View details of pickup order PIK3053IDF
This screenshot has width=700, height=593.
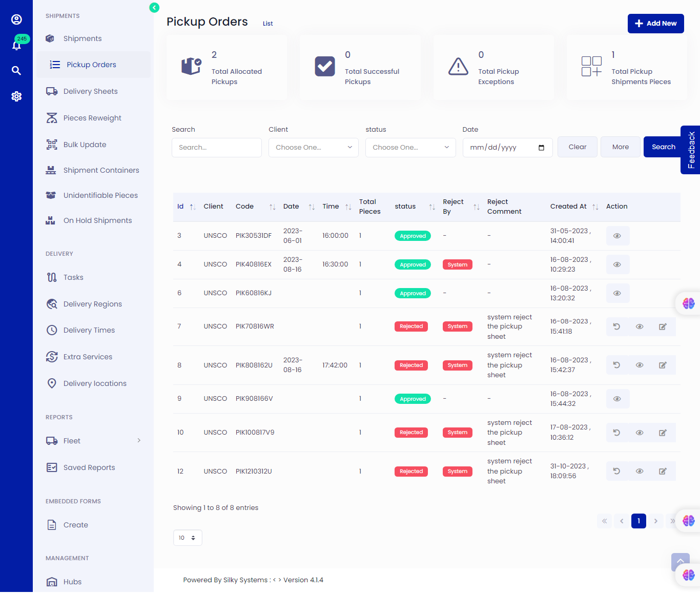617,236
